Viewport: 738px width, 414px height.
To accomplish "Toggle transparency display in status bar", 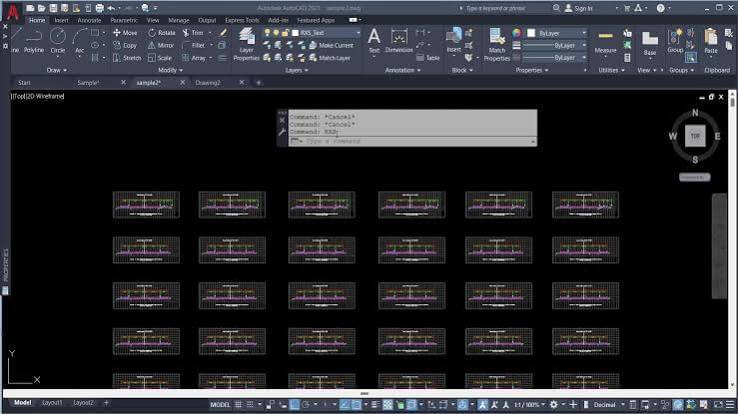I will (x=387, y=405).
